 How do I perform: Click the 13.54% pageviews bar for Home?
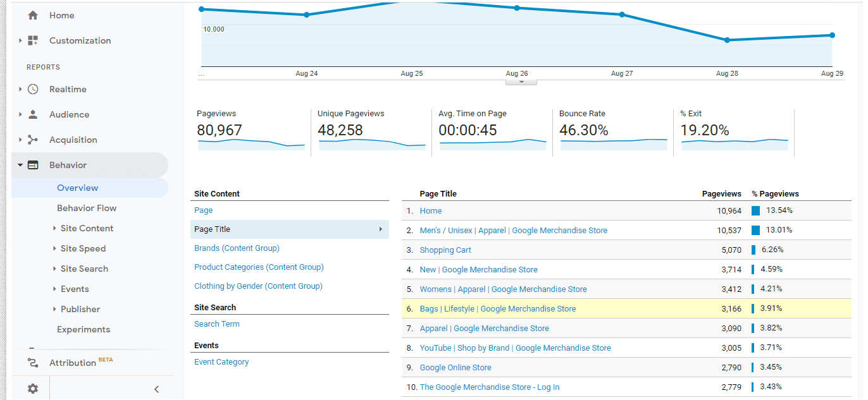point(755,210)
